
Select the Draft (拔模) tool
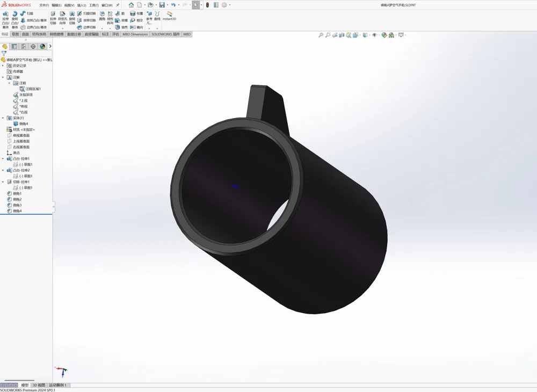point(121,20)
